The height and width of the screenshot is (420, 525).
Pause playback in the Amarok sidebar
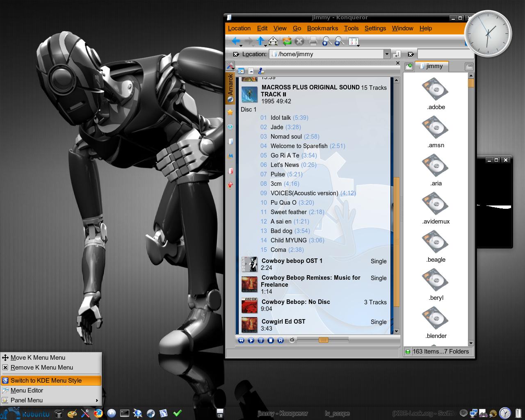pyautogui.click(x=261, y=340)
